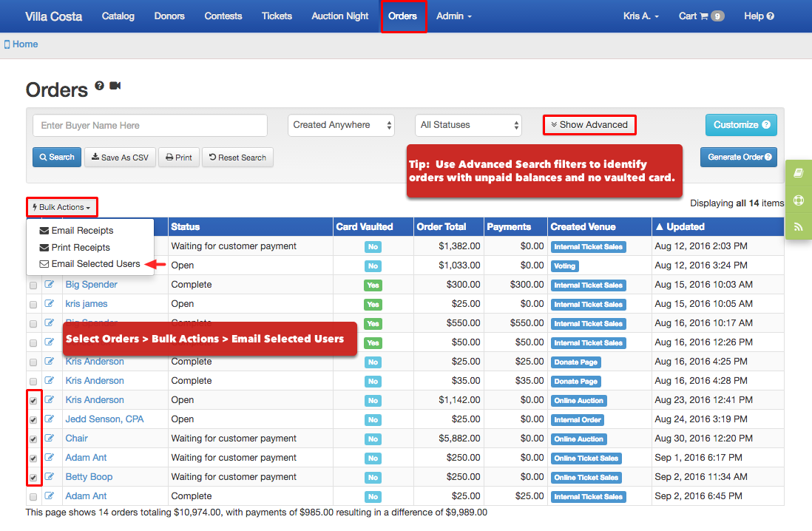
Task: Open the shopping cart icon
Action: tap(703, 16)
